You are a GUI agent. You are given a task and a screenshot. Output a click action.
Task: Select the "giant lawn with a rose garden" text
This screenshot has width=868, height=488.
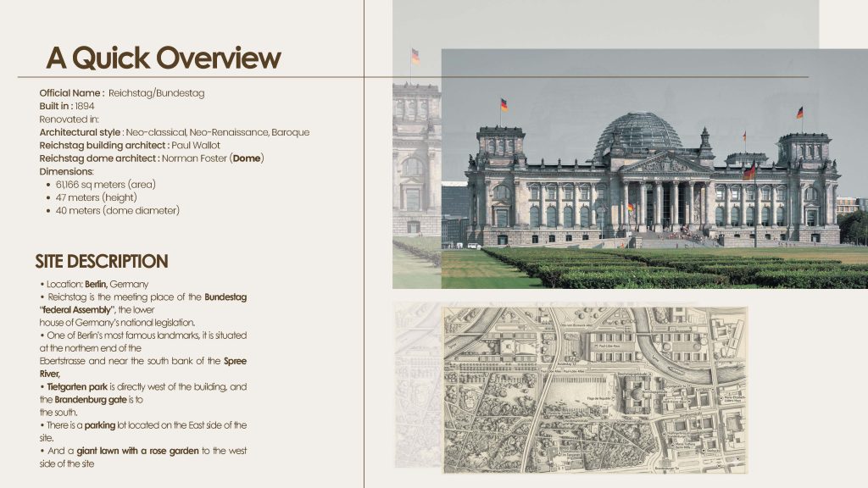(x=137, y=451)
